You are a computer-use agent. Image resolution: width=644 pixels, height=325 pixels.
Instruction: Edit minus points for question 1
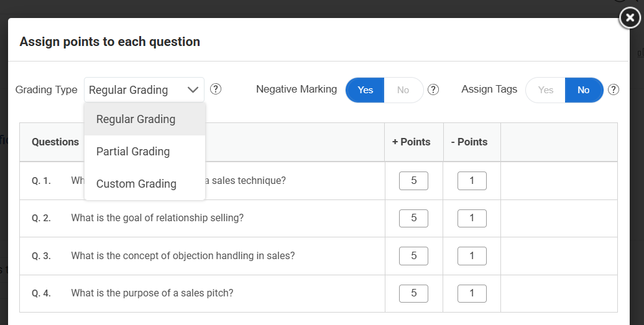[x=472, y=181]
